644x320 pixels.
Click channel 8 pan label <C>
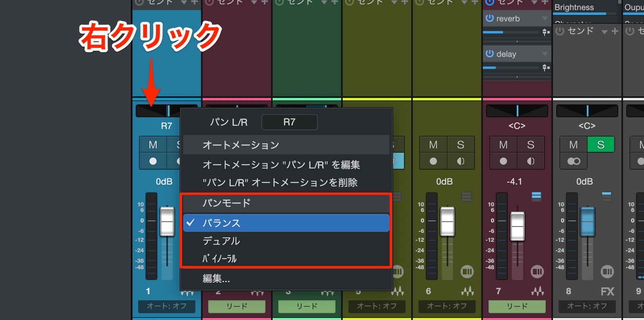click(587, 126)
